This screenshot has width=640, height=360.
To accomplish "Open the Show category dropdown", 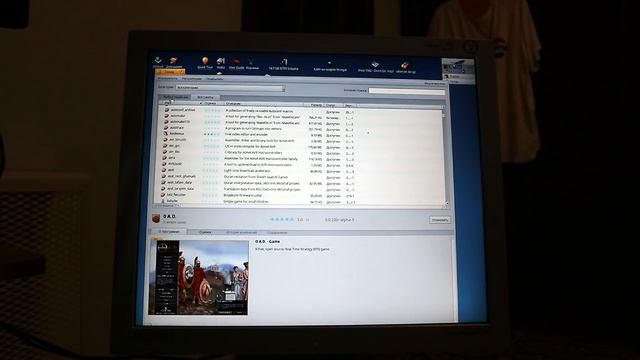I will tap(230, 88).
